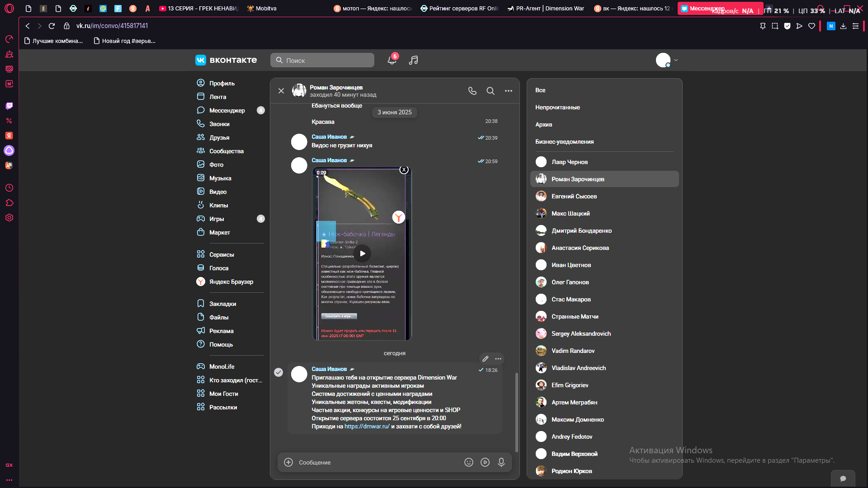Start voice message recording with microphone
Image resolution: width=868 pixels, height=488 pixels.
pos(501,462)
